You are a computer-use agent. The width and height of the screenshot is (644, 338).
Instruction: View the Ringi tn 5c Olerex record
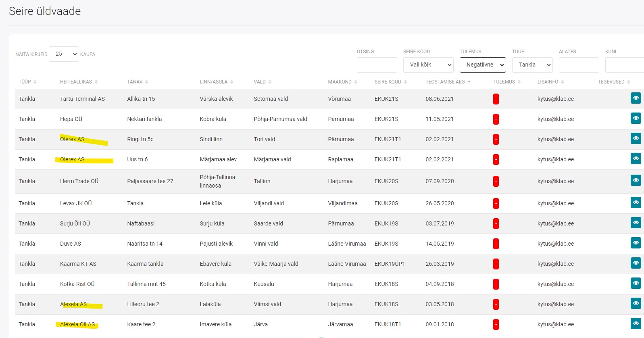[636, 138]
